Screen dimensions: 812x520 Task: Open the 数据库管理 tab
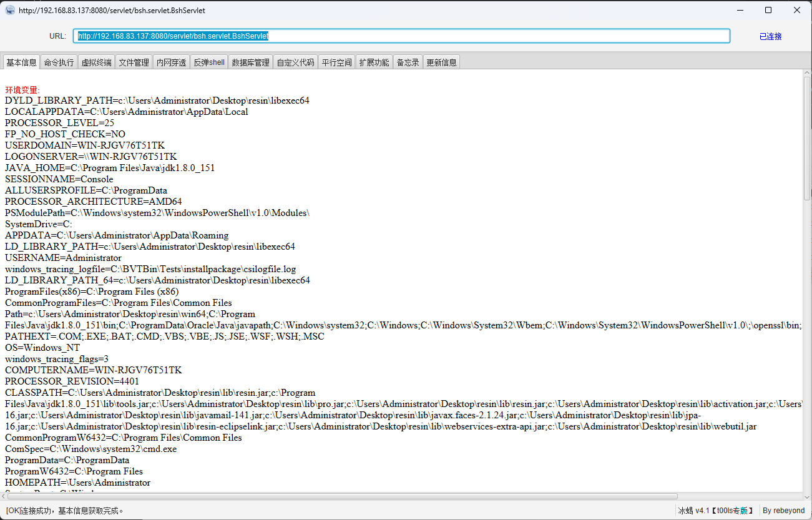250,62
